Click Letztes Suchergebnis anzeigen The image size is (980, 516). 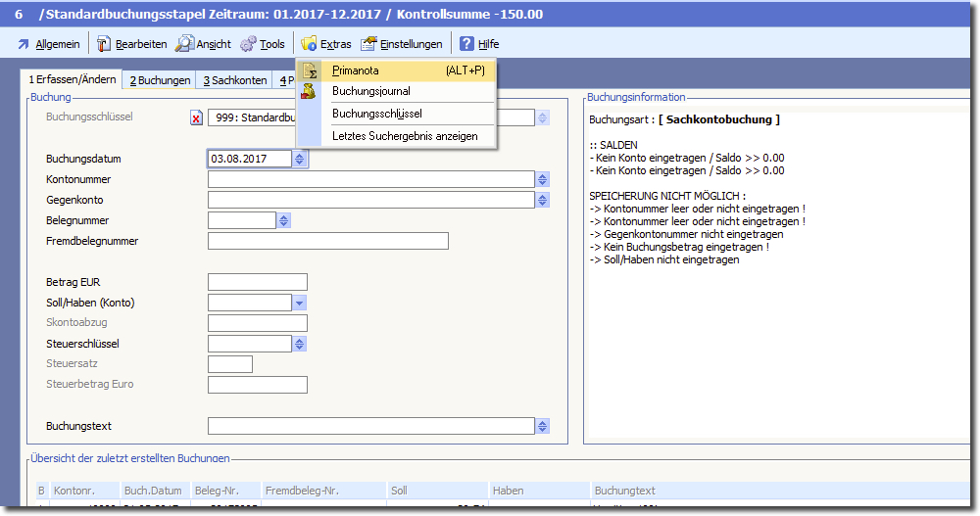[405, 136]
